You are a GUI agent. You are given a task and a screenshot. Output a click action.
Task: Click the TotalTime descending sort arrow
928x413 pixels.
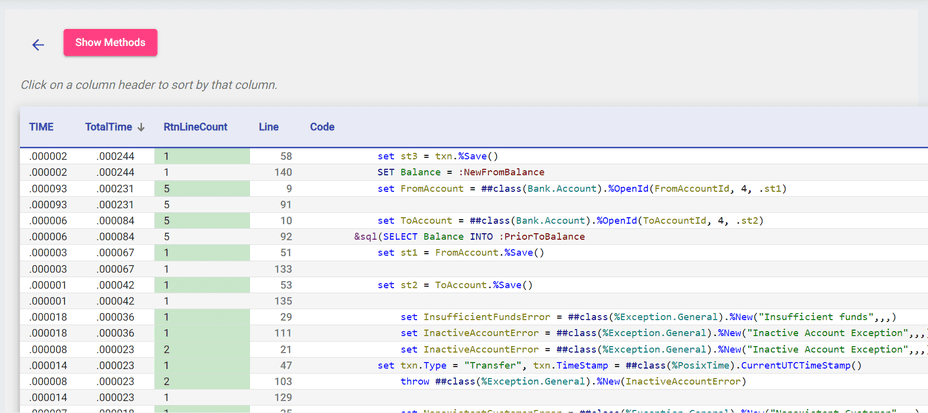141,127
